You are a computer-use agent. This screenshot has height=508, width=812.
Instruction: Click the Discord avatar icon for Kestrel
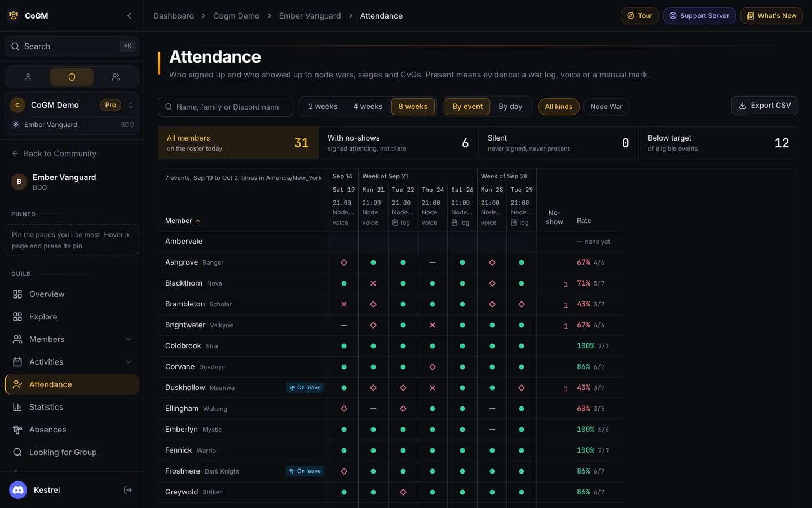(18, 490)
